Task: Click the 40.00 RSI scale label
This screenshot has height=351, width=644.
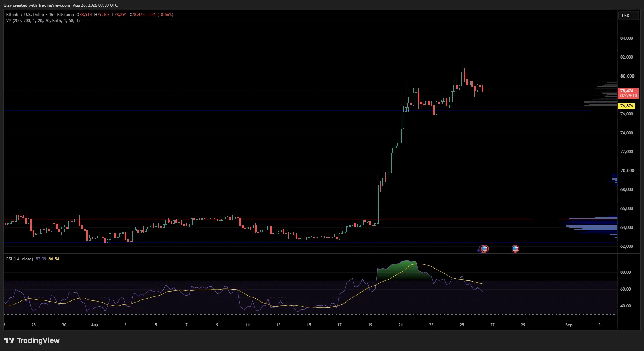Action: click(x=626, y=306)
